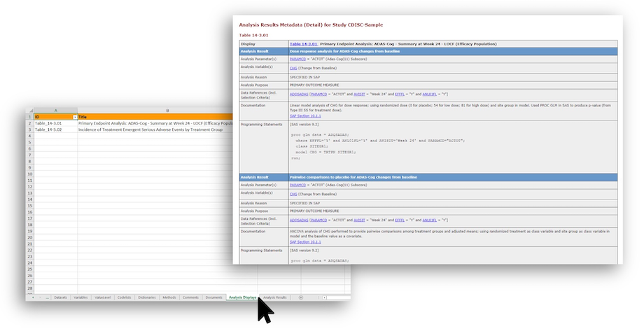
Task: Select the Title header cell
Action: [155, 117]
